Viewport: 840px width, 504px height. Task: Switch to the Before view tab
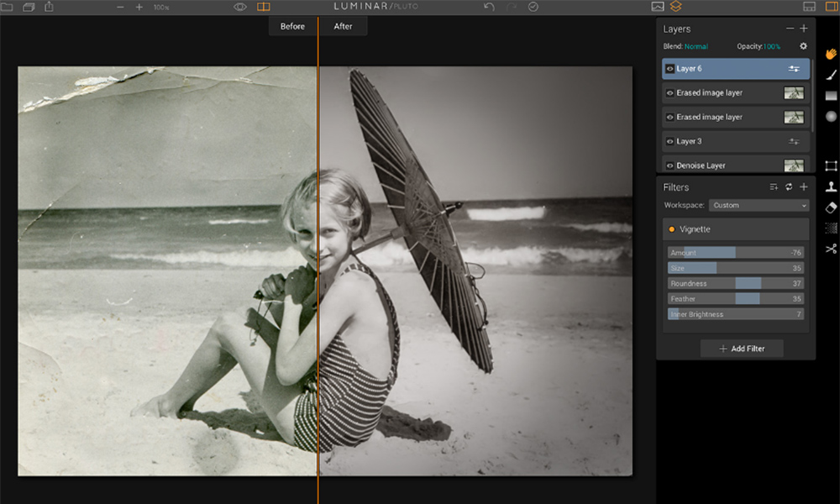coord(292,26)
